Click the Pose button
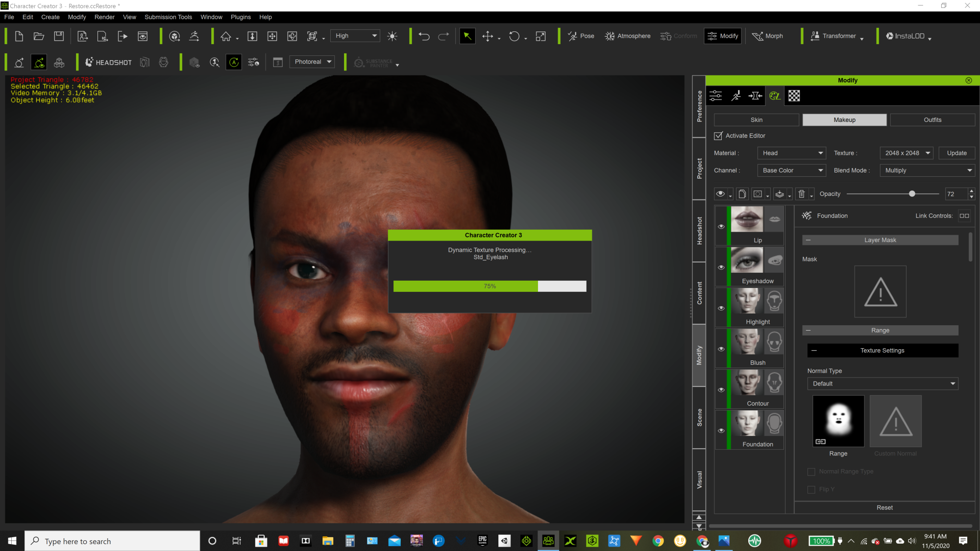The image size is (980, 551). (581, 36)
